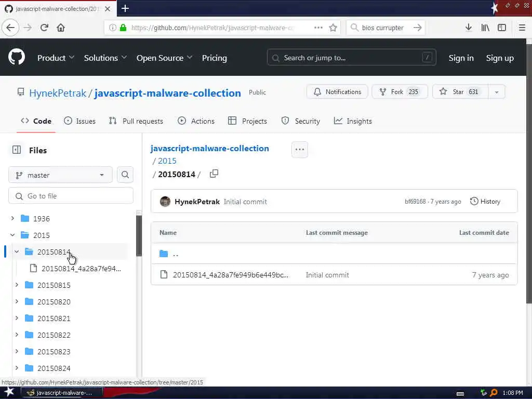
Task: Open the Actions tab
Action: pos(196,121)
